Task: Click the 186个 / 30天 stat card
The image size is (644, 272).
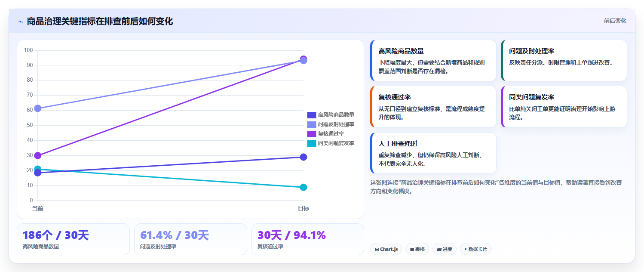Action: (x=73, y=239)
